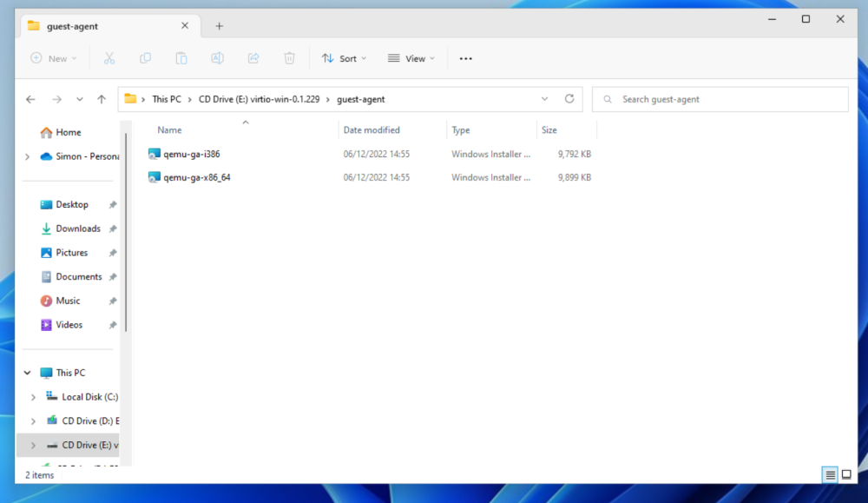Viewport: 868px width, 503px height.
Task: Refresh the guest-agent folder view
Action: tap(569, 99)
